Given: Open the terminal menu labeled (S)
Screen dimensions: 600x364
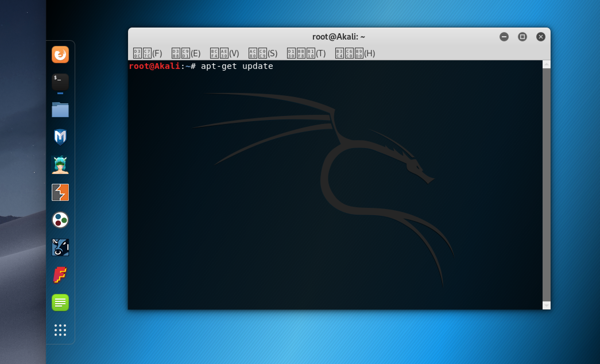Looking at the screenshot, I should pyautogui.click(x=263, y=53).
